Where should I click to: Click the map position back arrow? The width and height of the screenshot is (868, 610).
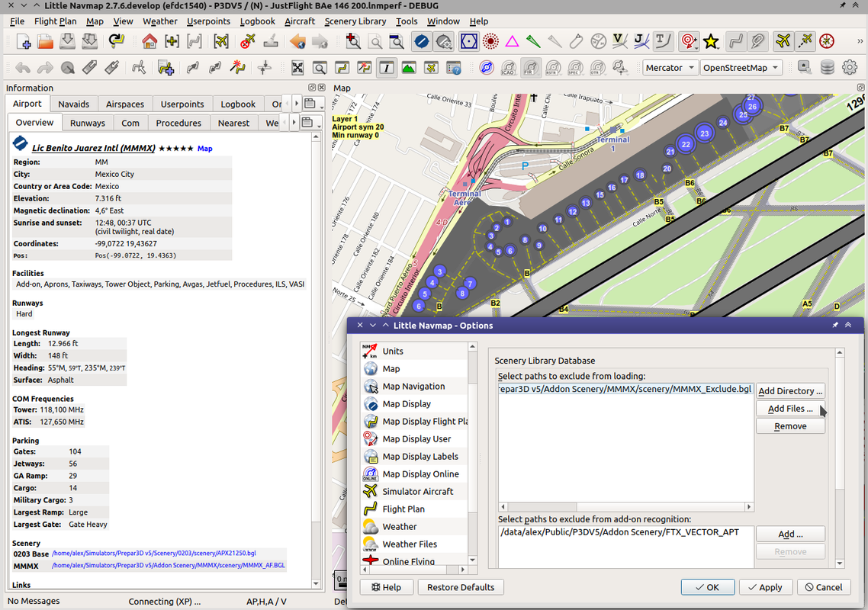pos(297,41)
